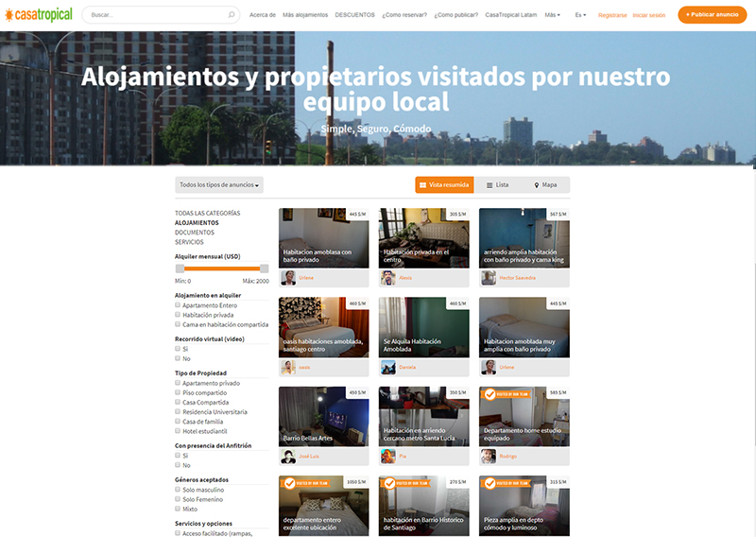
Task: Click into the Buscar search field
Action: (156, 15)
